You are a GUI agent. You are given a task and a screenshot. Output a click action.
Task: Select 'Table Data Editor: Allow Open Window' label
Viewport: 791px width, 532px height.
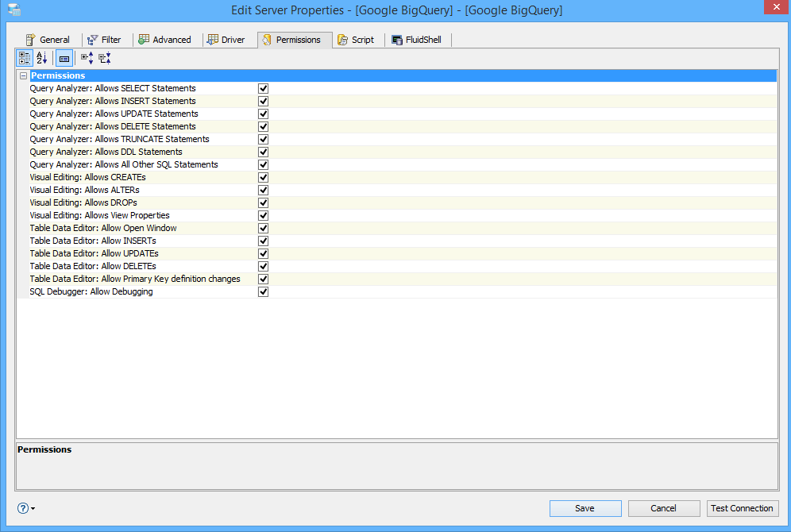point(103,228)
